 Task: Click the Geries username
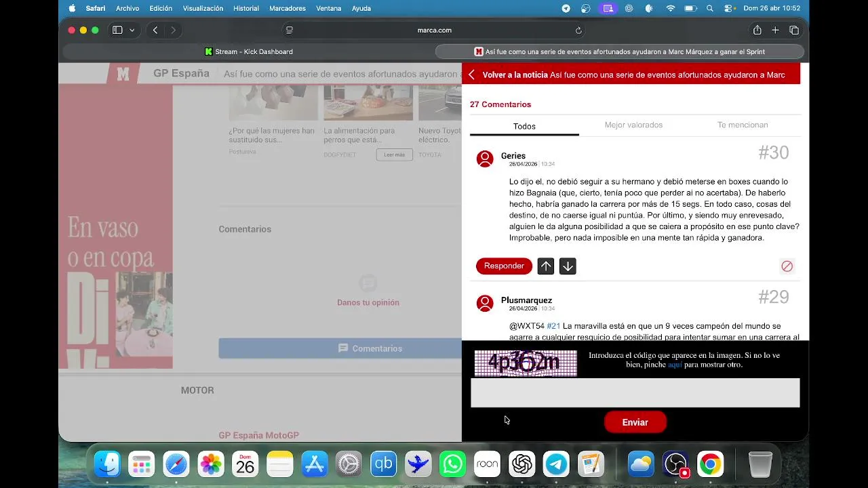(513, 156)
